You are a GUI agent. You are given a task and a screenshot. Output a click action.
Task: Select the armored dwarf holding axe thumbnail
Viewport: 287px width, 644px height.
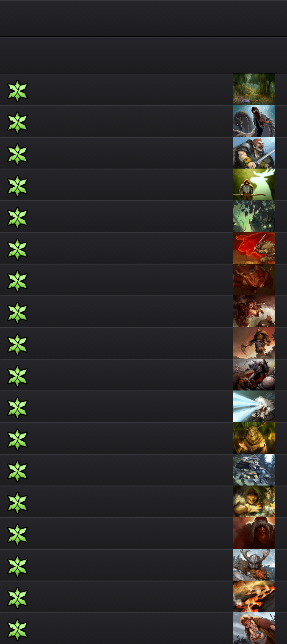pyautogui.click(x=254, y=343)
